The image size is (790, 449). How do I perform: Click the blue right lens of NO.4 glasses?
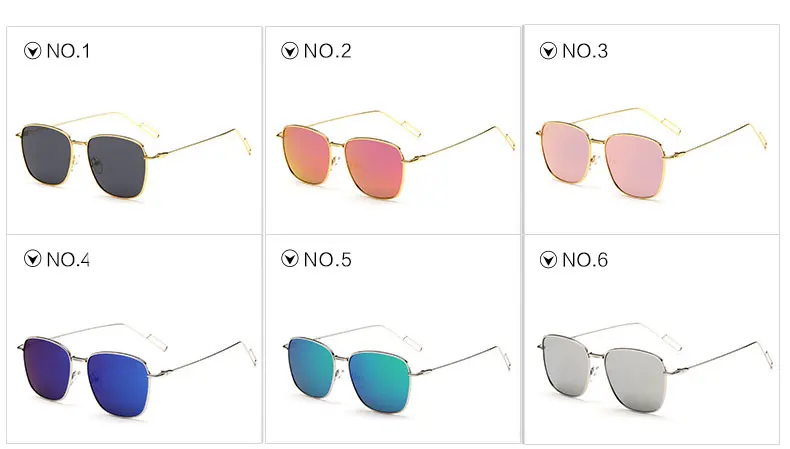117,384
